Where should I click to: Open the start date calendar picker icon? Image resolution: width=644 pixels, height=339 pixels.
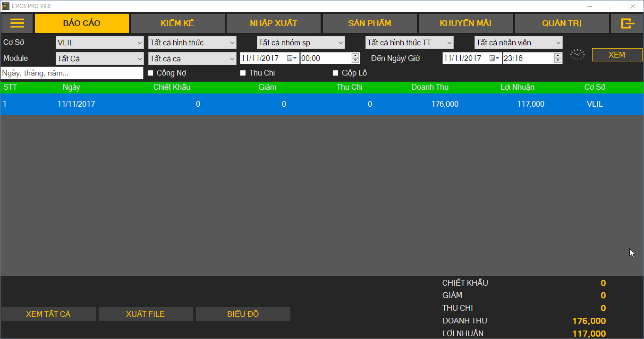291,58
